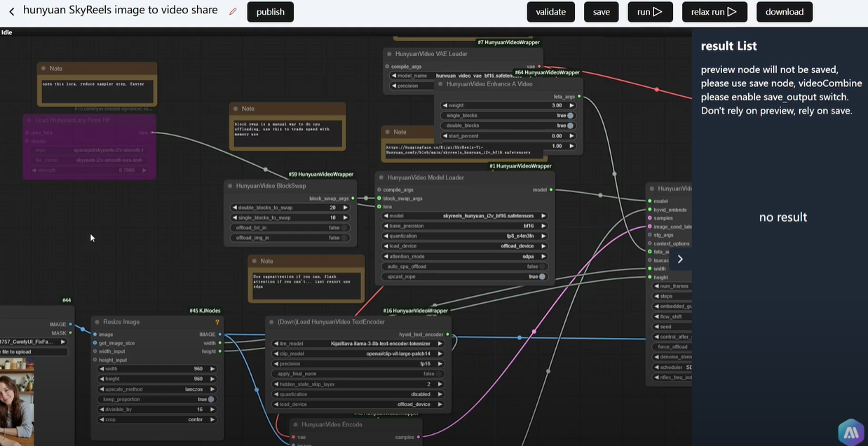Click the collapse dot on the Resize Image node
The image size is (868, 446).
point(97,322)
